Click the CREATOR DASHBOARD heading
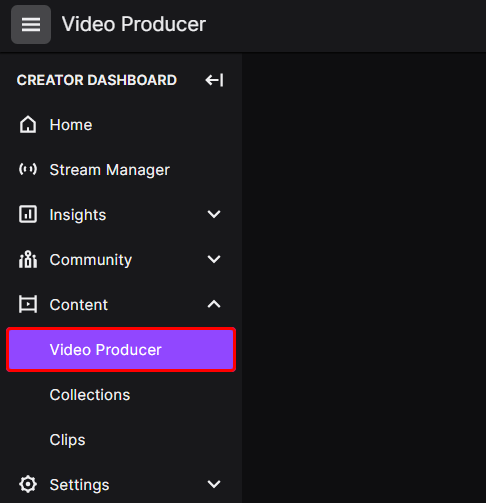This screenshot has width=486, height=503. coord(97,80)
